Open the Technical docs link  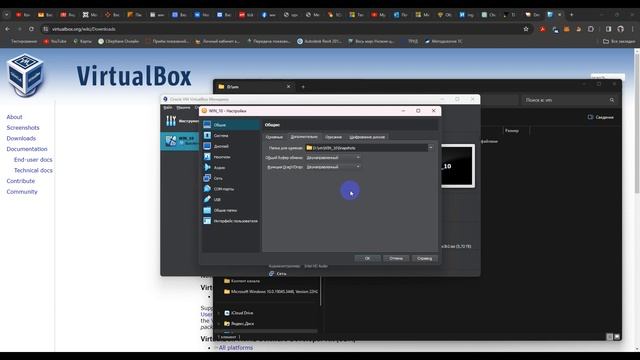[33, 170]
